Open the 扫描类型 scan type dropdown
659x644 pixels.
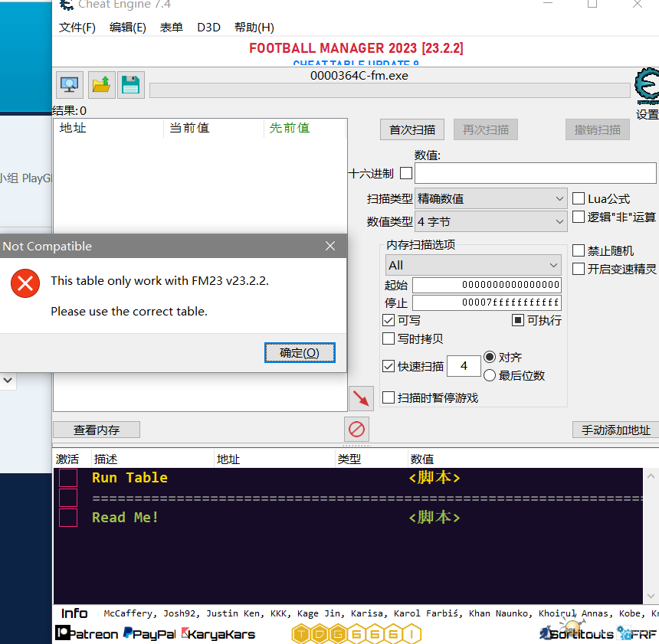click(x=491, y=198)
